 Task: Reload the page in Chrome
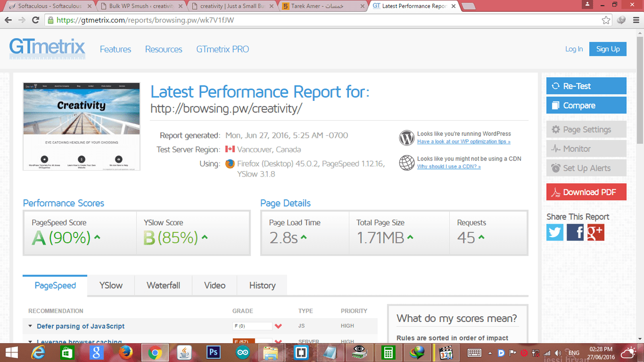coord(35,20)
